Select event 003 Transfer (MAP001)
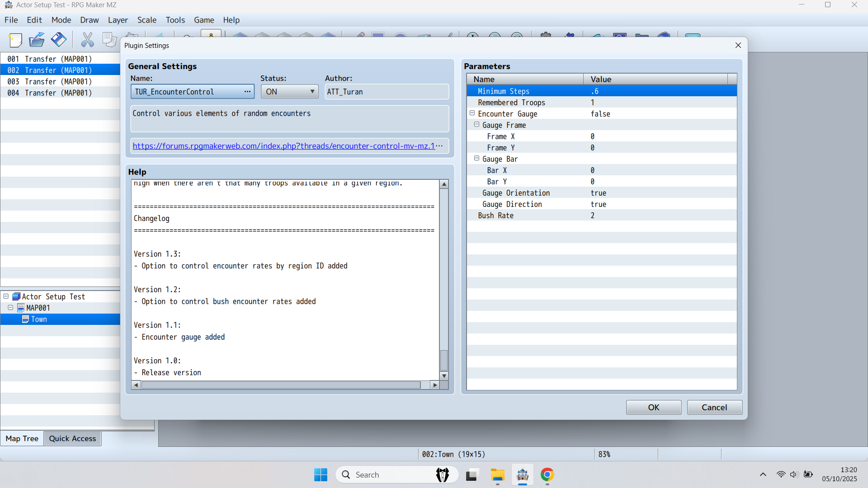868x488 pixels. 61,81
